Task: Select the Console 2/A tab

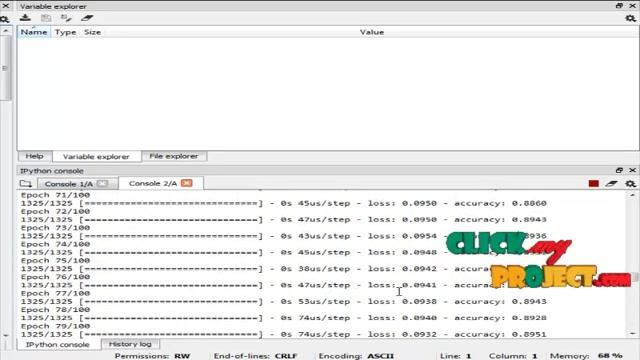Action: click(153, 184)
